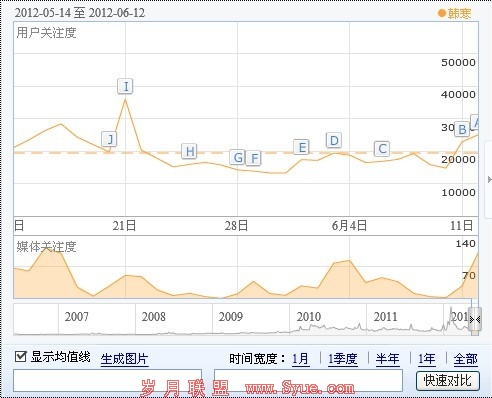
Task: Click the 20000 axis value
Action: tap(458, 160)
